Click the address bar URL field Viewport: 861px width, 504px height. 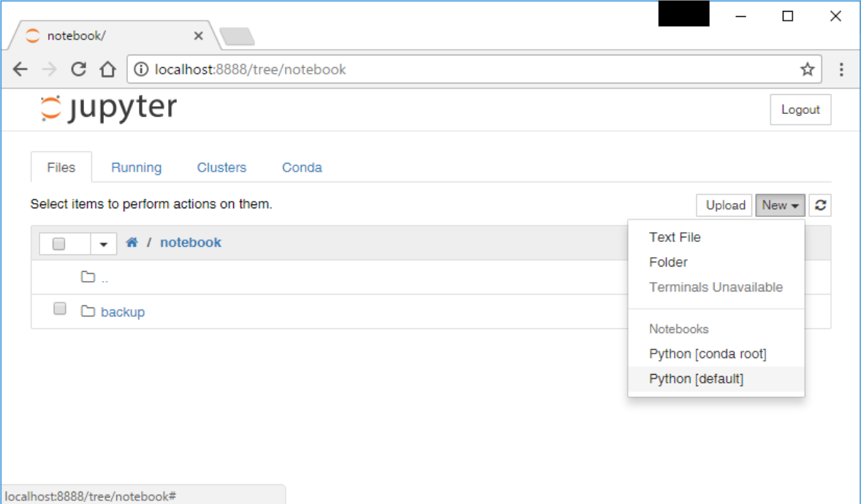click(x=468, y=69)
